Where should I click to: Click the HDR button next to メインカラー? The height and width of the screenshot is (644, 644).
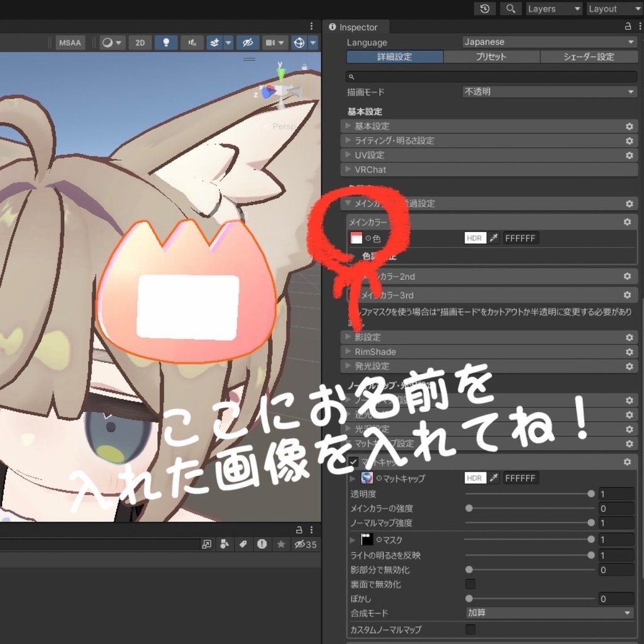click(x=474, y=238)
